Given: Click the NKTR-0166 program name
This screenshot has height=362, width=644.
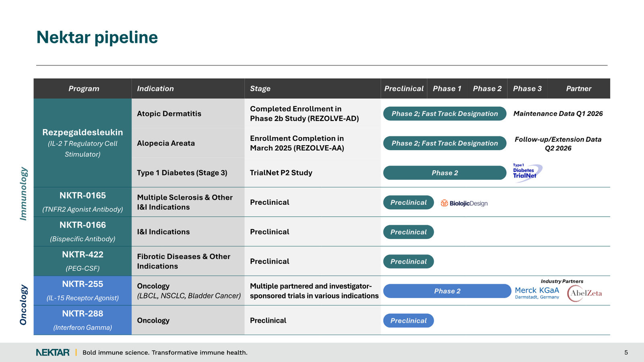Looking at the screenshot, I should tap(83, 225).
